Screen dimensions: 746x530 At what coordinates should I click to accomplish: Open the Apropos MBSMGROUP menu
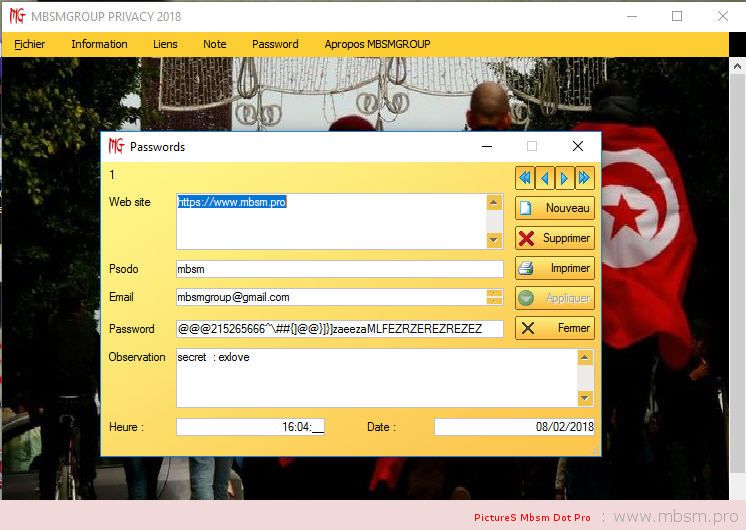tap(377, 44)
